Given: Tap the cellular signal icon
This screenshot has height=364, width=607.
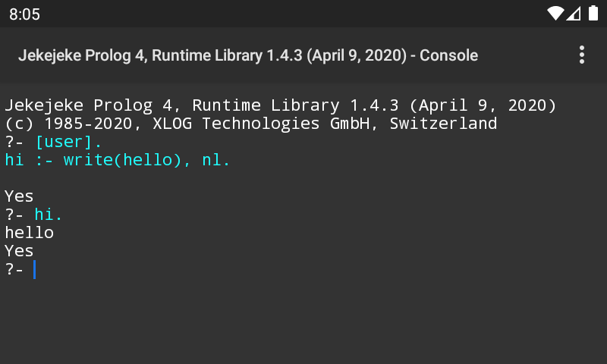Looking at the screenshot, I should 573,14.
